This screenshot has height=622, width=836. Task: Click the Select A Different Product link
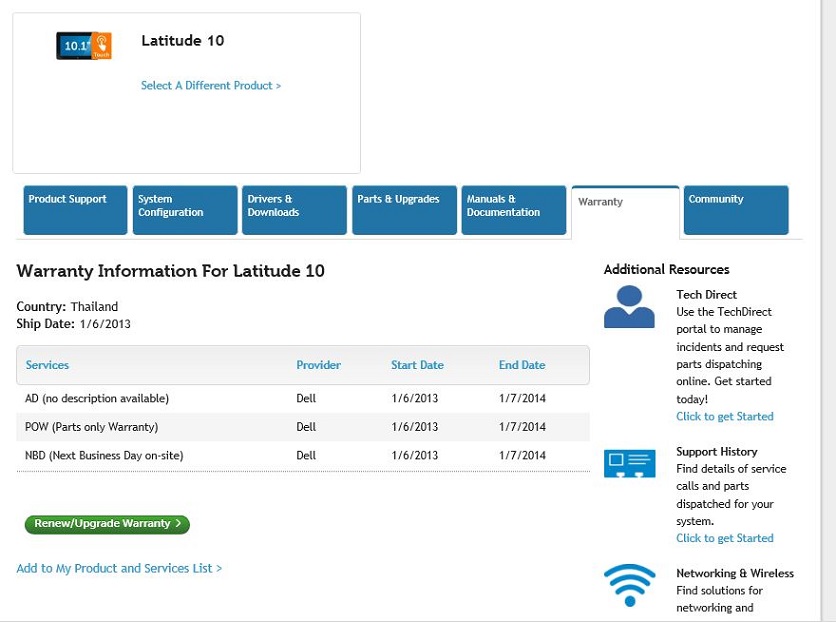211,86
